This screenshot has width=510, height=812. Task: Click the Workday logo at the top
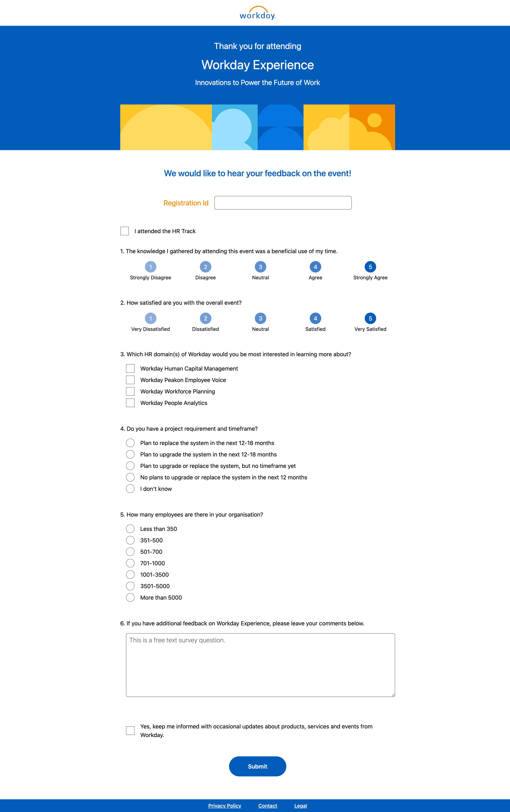[x=257, y=13]
